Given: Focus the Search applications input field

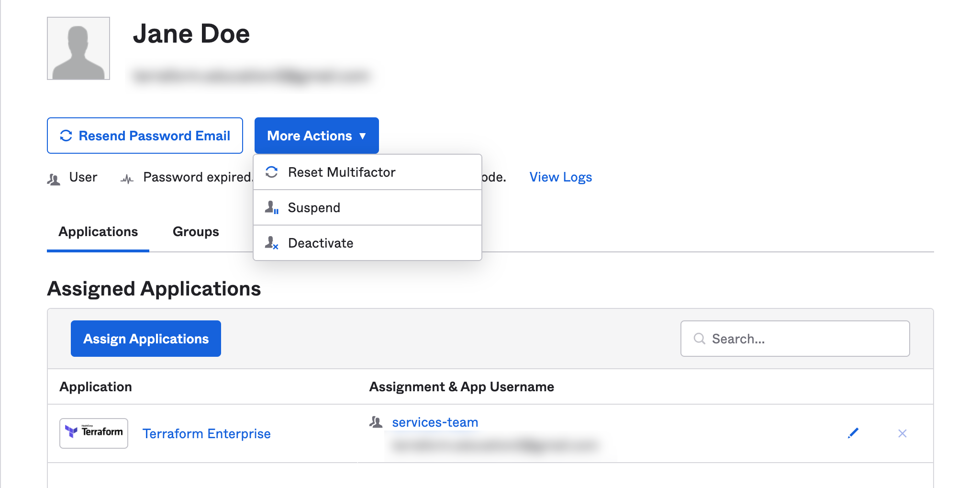Looking at the screenshot, I should click(795, 339).
